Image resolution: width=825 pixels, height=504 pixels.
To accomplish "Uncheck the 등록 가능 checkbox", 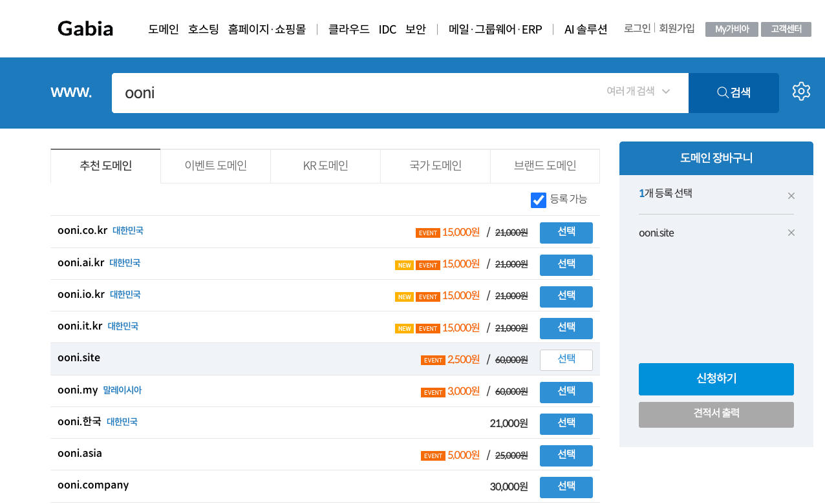I will [539, 200].
